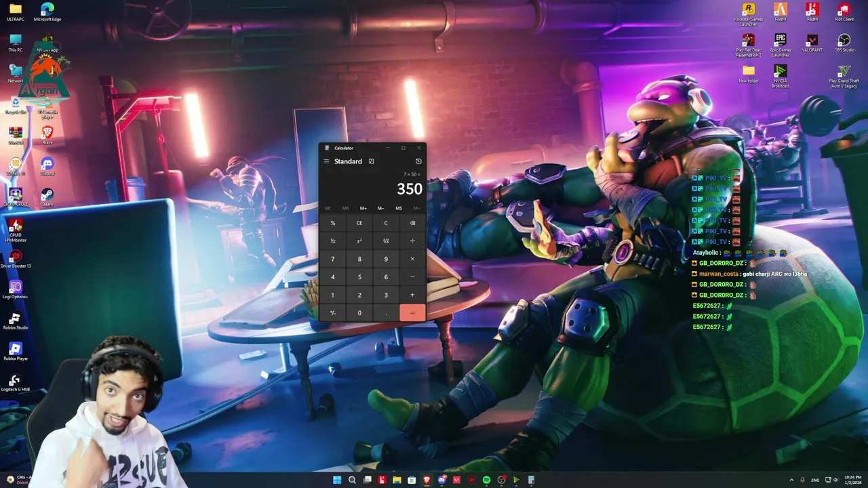Select the Steam desktop shortcut
This screenshot has height=488, width=868.
(47, 197)
